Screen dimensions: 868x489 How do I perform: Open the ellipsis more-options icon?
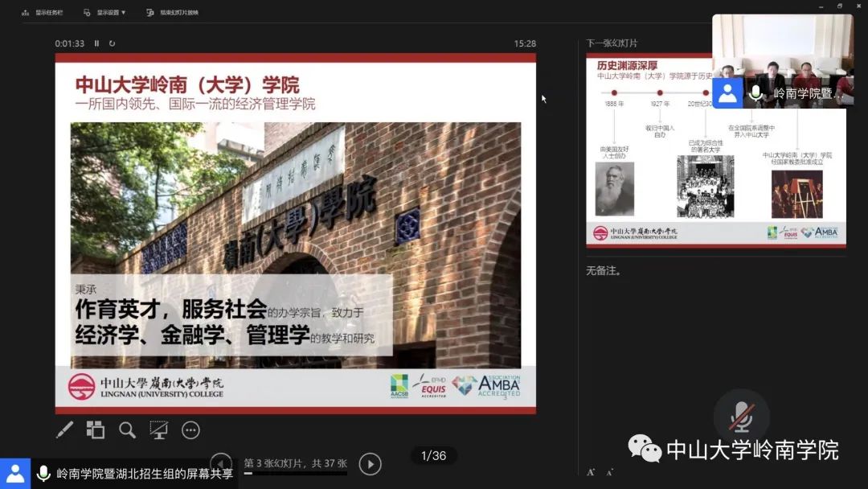[x=190, y=430]
